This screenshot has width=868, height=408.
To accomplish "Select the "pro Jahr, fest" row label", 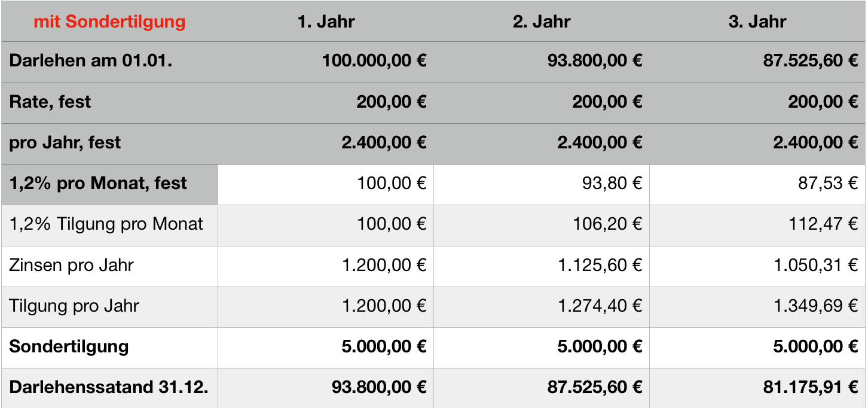I will 65,142.
